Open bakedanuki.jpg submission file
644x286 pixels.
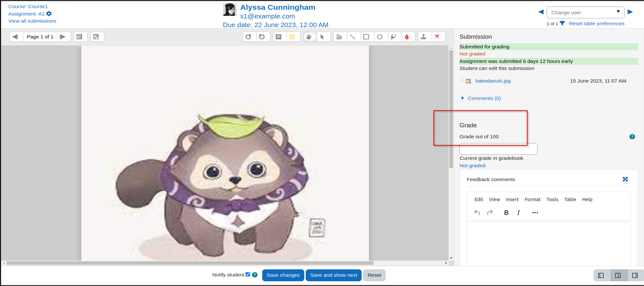click(493, 81)
